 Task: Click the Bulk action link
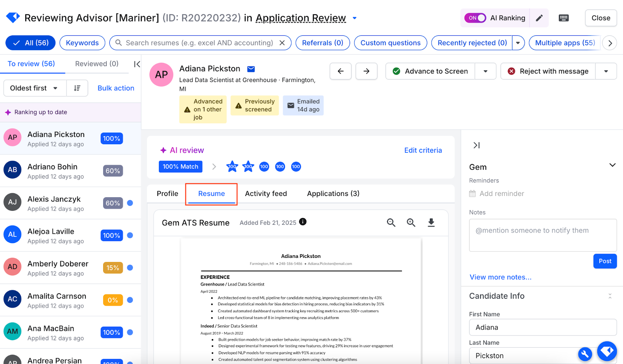[x=116, y=88]
